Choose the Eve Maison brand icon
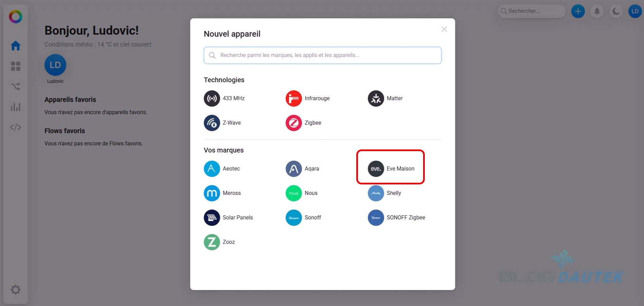644x306 pixels. [376, 169]
